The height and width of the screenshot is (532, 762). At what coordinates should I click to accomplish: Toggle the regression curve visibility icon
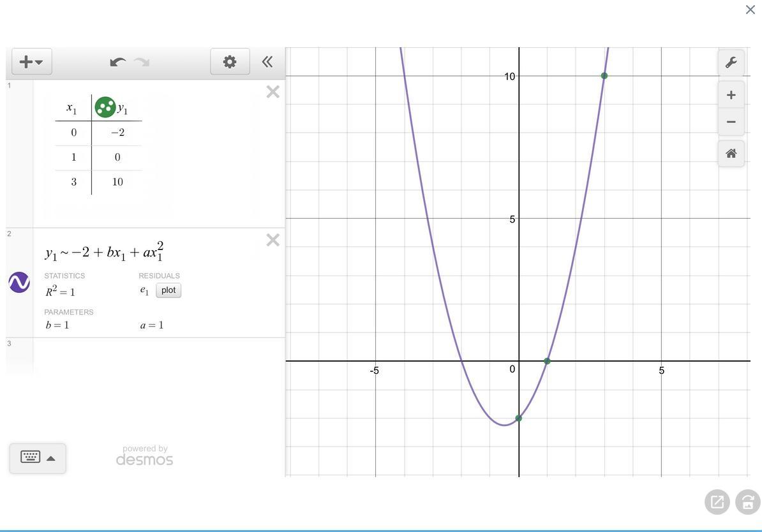click(19, 283)
